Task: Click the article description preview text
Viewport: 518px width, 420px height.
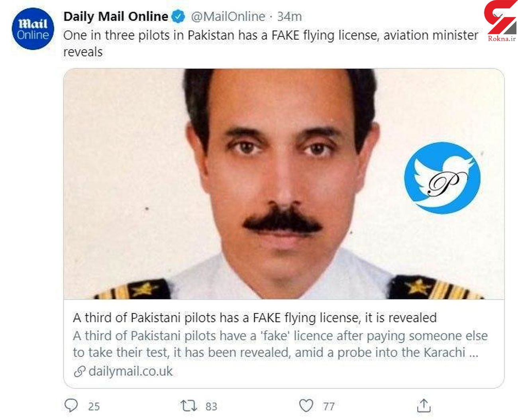Action: (279, 344)
